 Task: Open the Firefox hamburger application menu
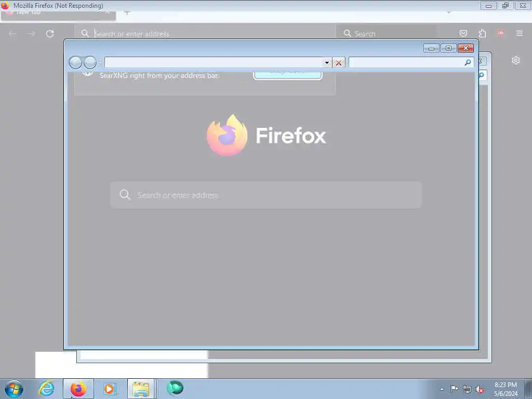519,33
